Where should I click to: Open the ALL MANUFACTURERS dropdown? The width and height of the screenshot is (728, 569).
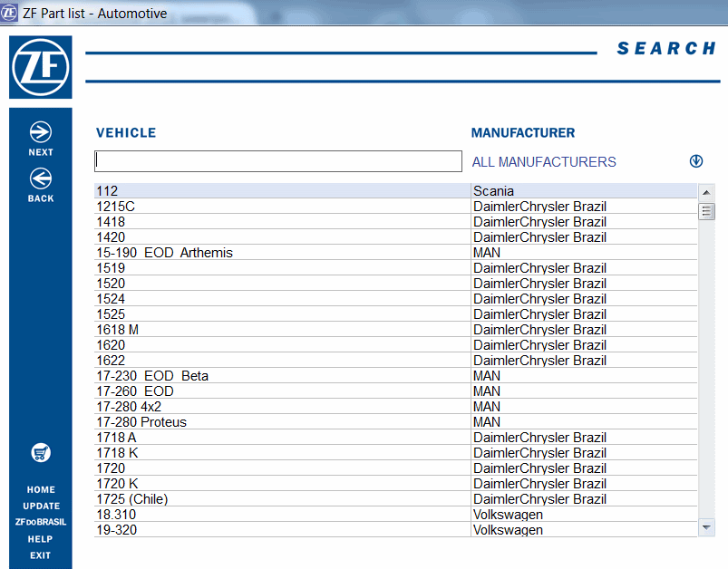click(543, 161)
